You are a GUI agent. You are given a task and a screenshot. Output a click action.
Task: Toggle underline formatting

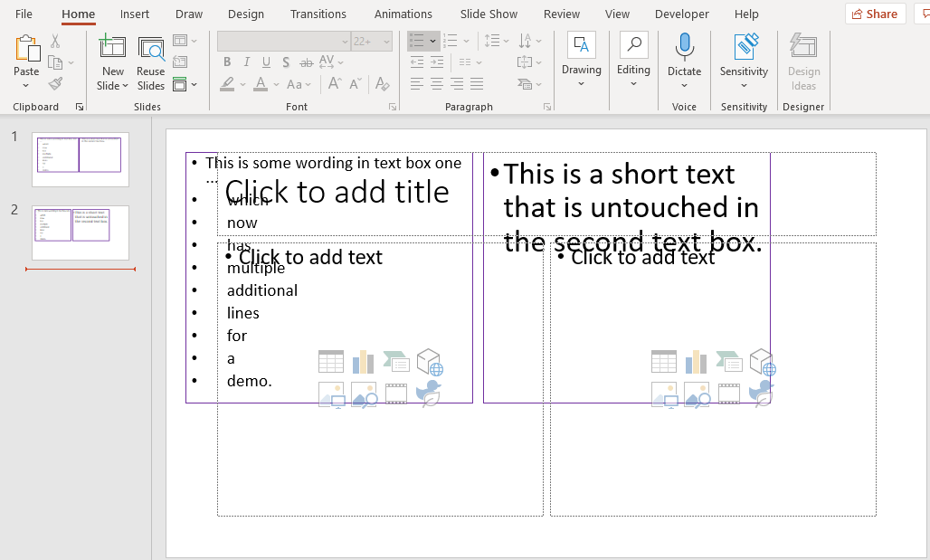266,62
